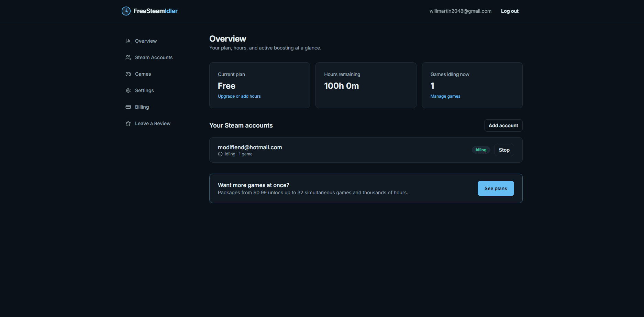The width and height of the screenshot is (644, 317).
Task: Click the FreeSteamIdler clock logo icon
Action: pyautogui.click(x=126, y=11)
